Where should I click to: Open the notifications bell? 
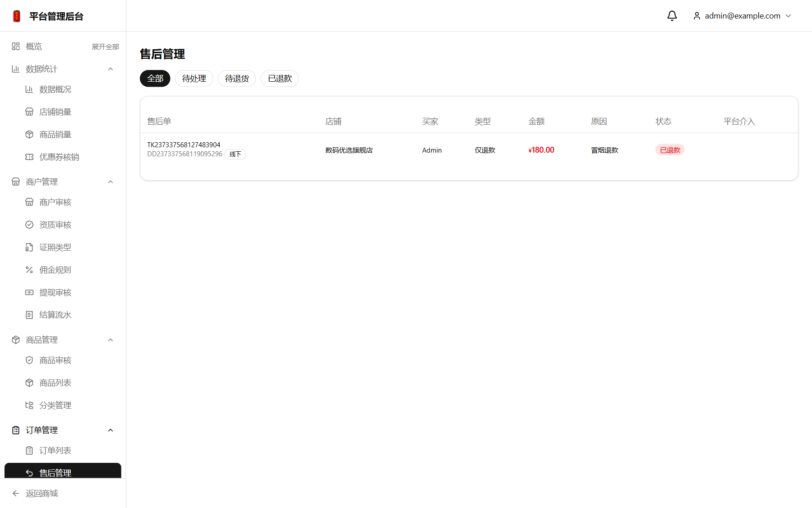point(672,16)
